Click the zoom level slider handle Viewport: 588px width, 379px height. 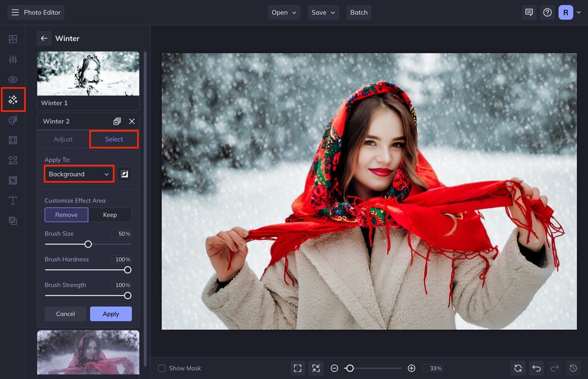tap(349, 368)
